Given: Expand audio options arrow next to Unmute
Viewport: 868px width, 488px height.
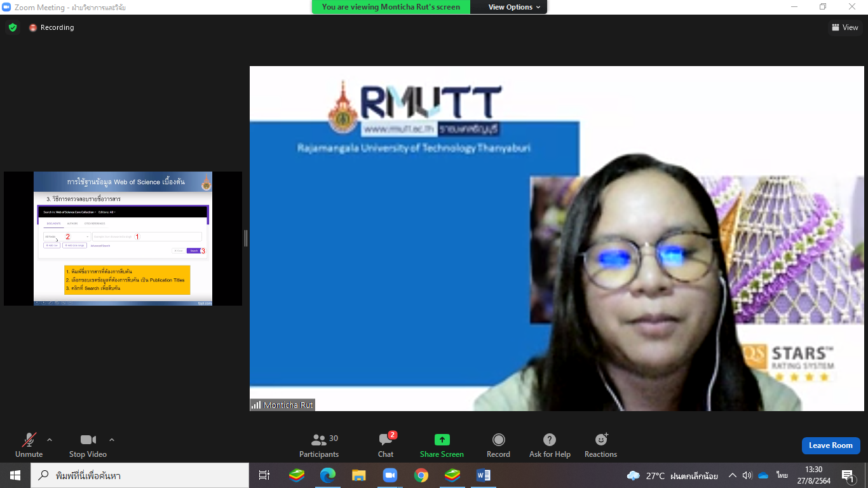Looking at the screenshot, I should click(50, 440).
